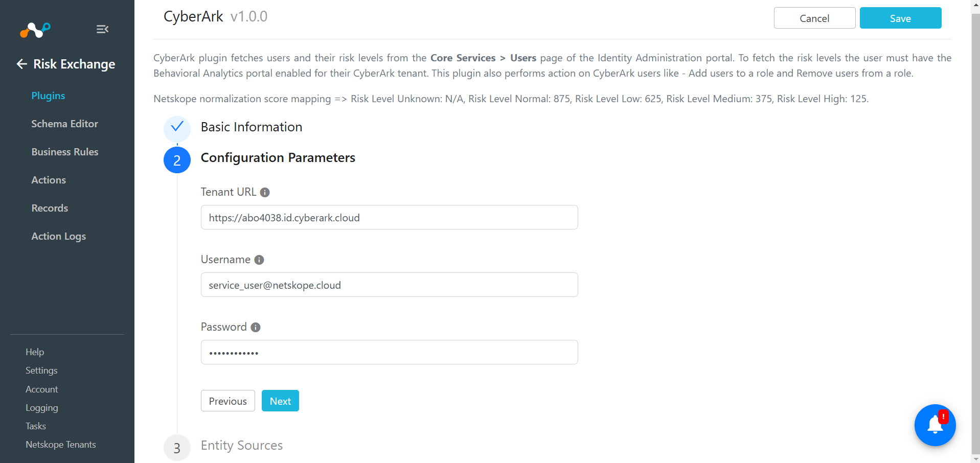The height and width of the screenshot is (463, 980).
Task: Open the Password info tooltip icon
Action: (x=256, y=328)
